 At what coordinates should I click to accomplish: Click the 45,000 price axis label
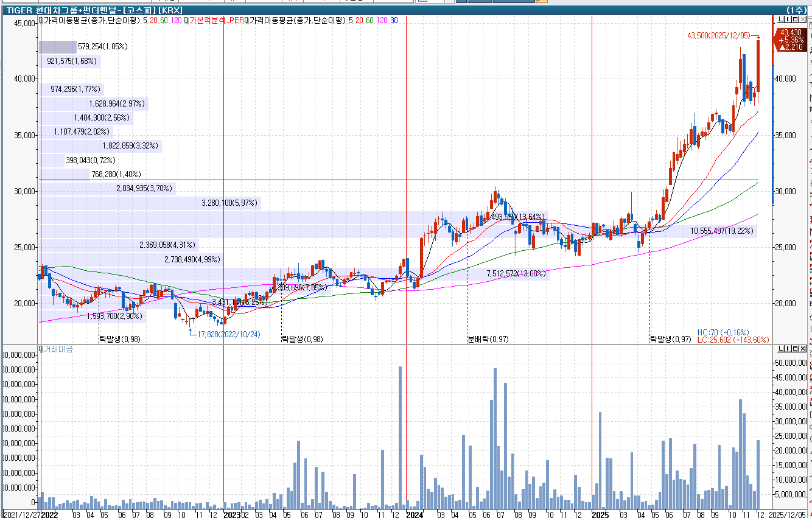click(25, 23)
